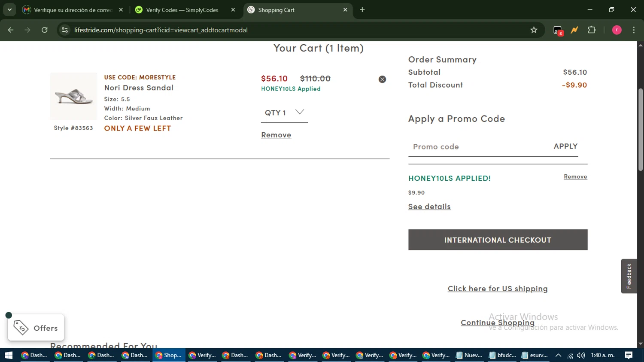Open the Feedback side tab

pyautogui.click(x=629, y=276)
